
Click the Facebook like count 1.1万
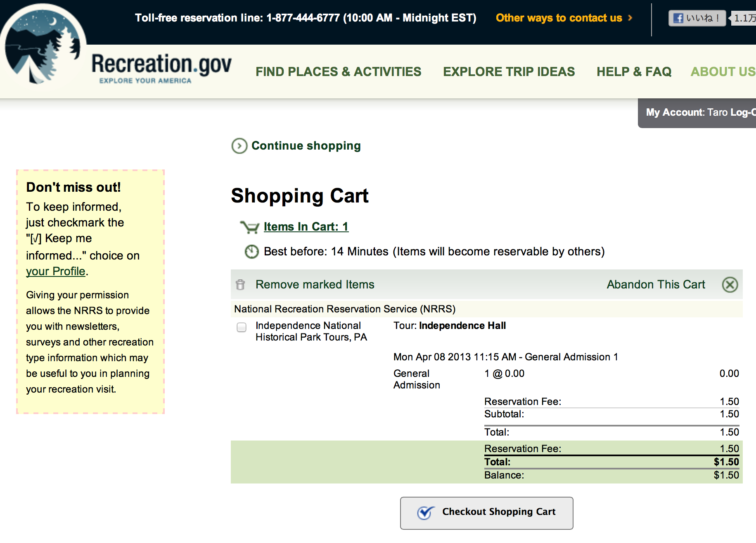pos(744,18)
